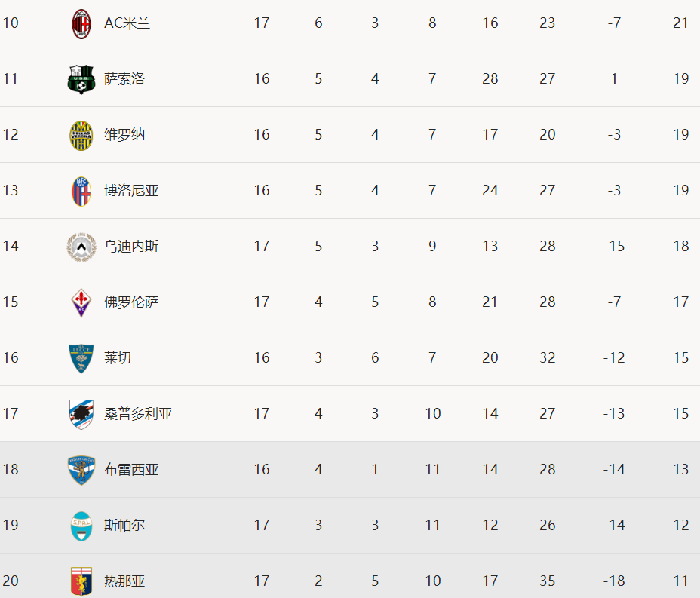The image size is (700, 598).
Task: Click the 博洛尼亚 team badge
Action: pyautogui.click(x=81, y=191)
